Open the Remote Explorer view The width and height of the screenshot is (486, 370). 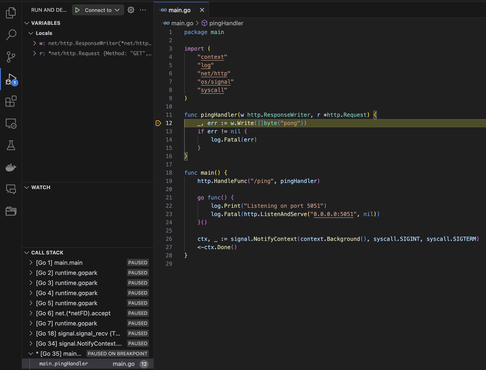(11, 123)
